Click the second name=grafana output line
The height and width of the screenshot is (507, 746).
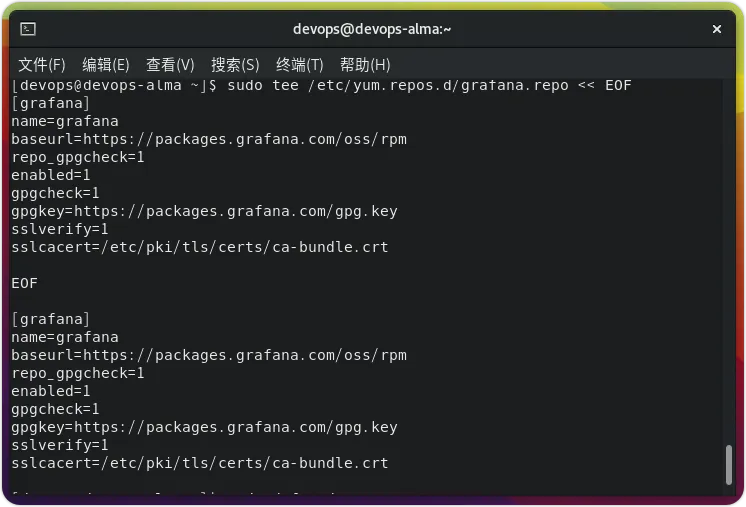pyautogui.click(x=65, y=337)
